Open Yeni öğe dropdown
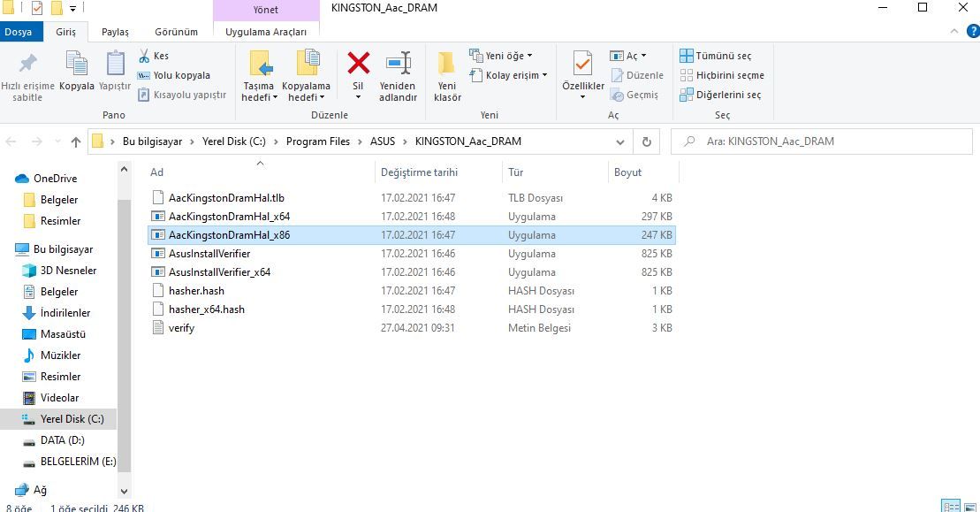Screen dimensions: 980x512 coord(501,56)
